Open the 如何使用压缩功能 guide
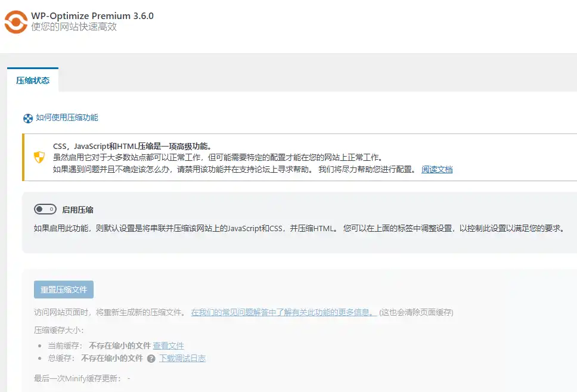 pyautogui.click(x=67, y=119)
